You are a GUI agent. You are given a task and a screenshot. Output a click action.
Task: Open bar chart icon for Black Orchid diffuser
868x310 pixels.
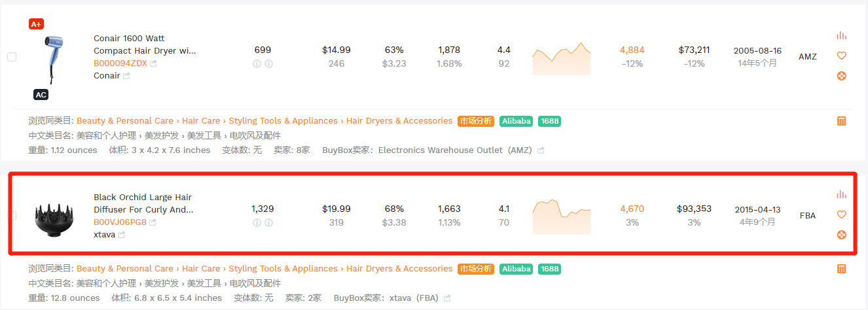841,194
